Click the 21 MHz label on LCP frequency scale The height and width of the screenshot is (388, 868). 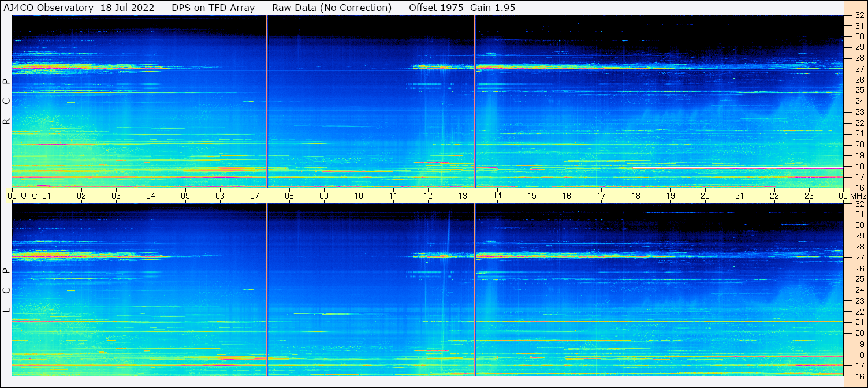[859, 322]
